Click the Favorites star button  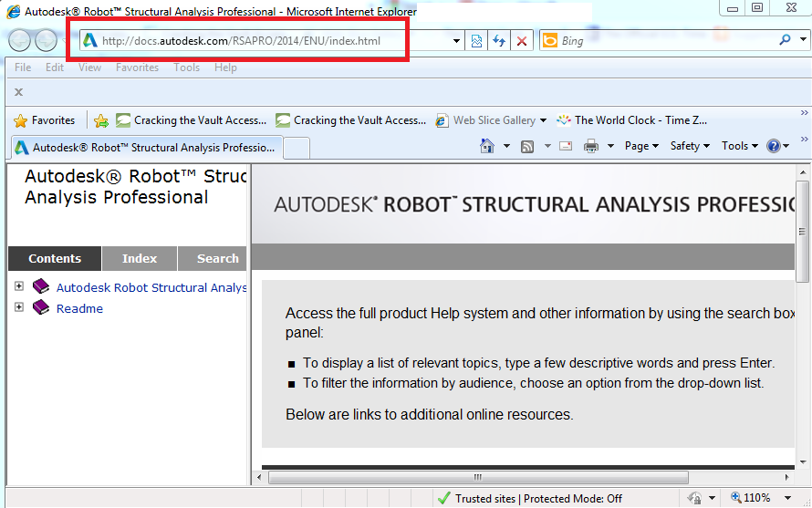[x=44, y=120]
